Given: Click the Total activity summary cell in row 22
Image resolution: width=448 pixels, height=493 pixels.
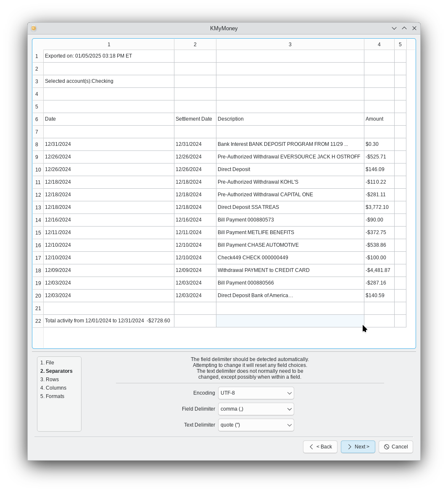Looking at the screenshot, I should coord(108,321).
